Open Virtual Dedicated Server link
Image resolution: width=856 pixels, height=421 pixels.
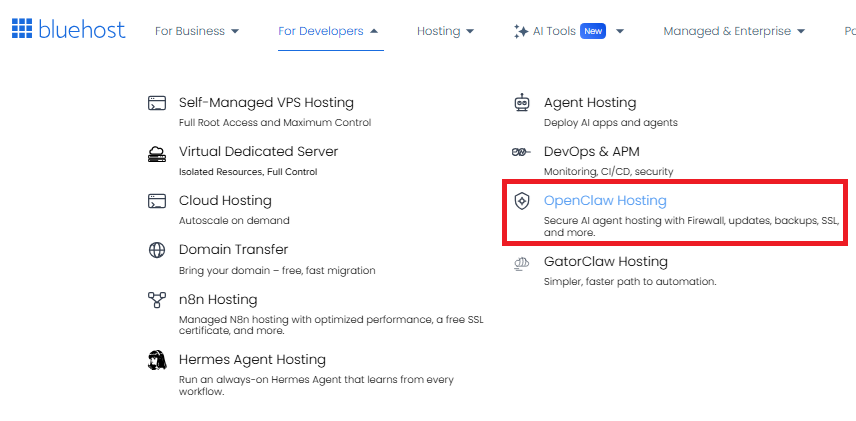point(258,151)
